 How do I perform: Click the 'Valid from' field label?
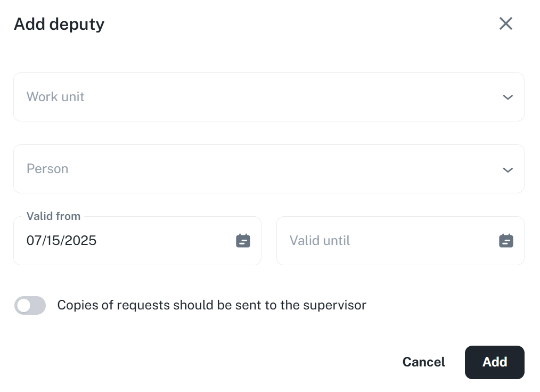pos(53,216)
